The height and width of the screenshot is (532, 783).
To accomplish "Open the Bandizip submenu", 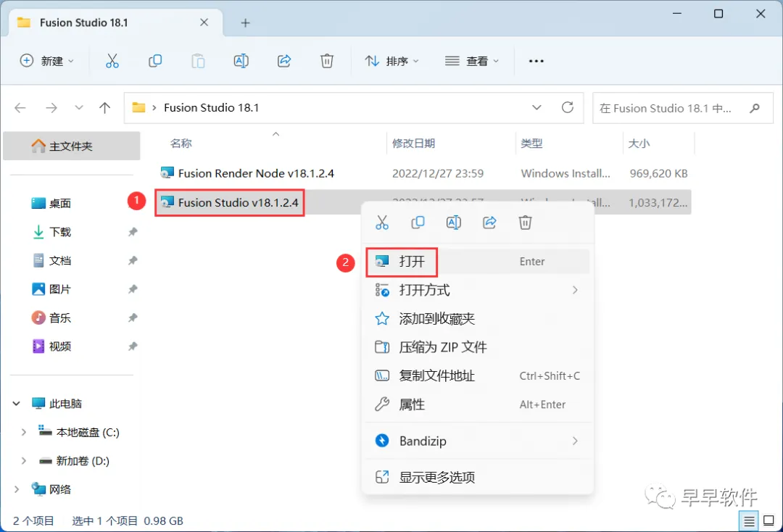I will pos(478,441).
